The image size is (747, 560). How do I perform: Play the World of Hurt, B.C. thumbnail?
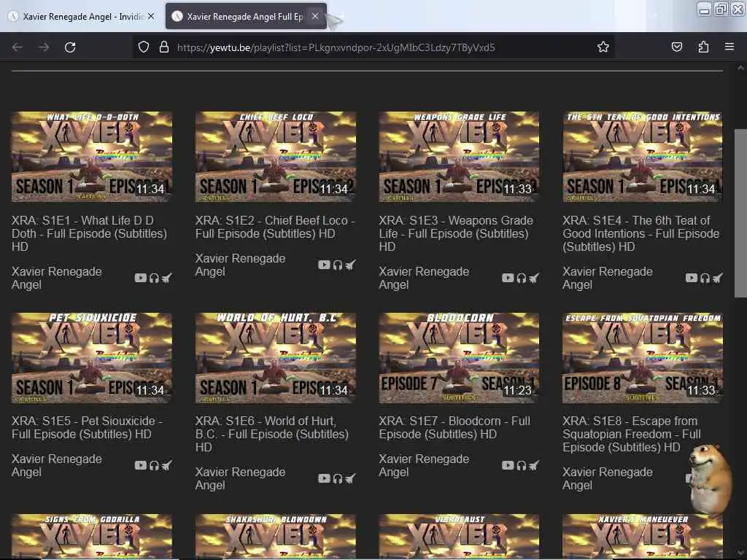tap(275, 358)
